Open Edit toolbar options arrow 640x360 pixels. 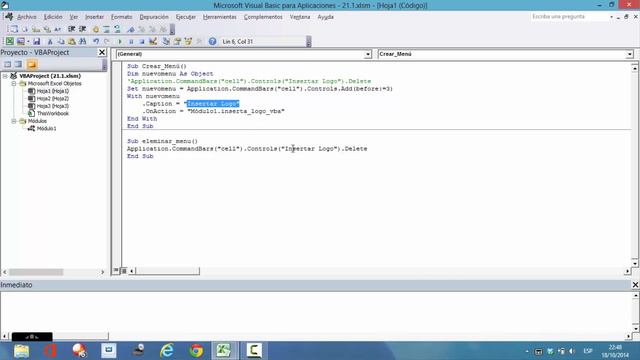(172, 29)
